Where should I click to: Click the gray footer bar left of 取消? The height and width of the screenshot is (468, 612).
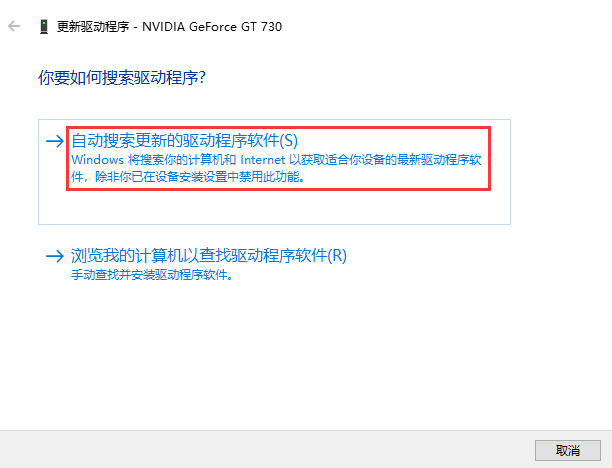pos(265,450)
